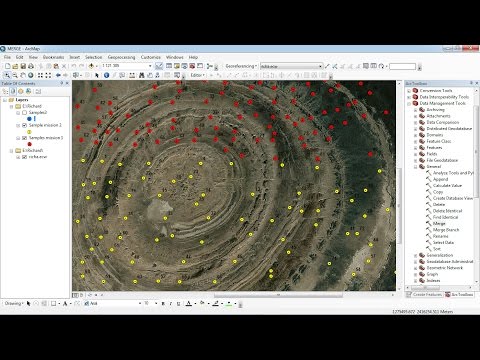
Task: Switch to Create Features tab
Action: coord(424,295)
